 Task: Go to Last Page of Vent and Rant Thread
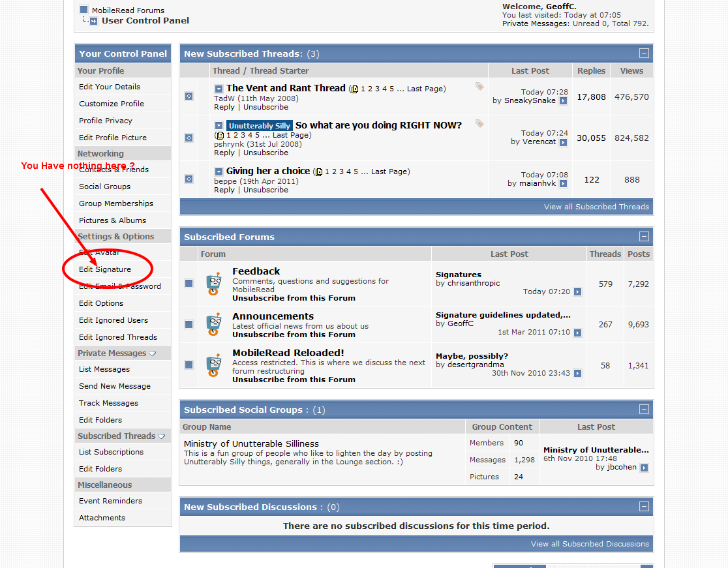click(425, 89)
